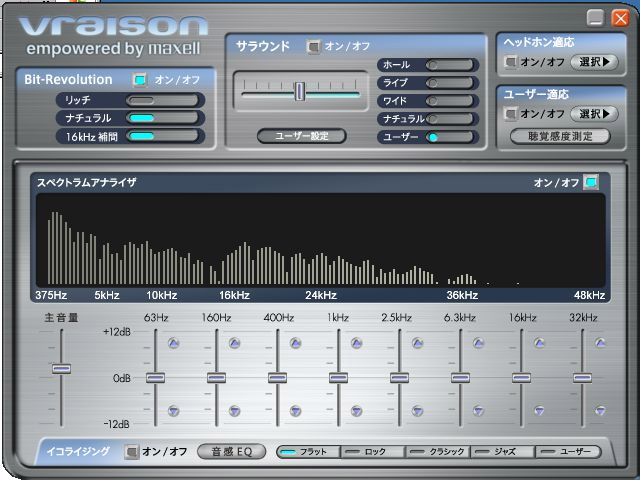Raise the 400Hz band with up arrow
Image resolution: width=640 pixels, height=480 pixels.
[295, 343]
